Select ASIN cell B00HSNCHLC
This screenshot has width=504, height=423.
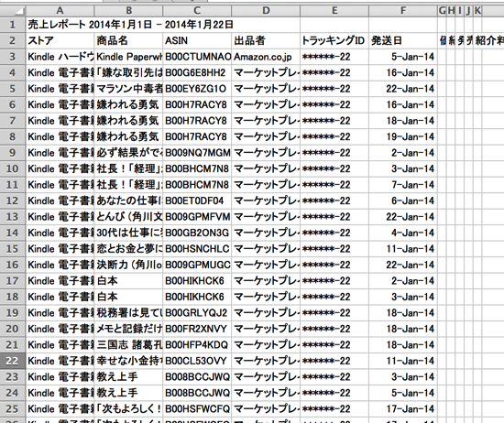coord(197,249)
